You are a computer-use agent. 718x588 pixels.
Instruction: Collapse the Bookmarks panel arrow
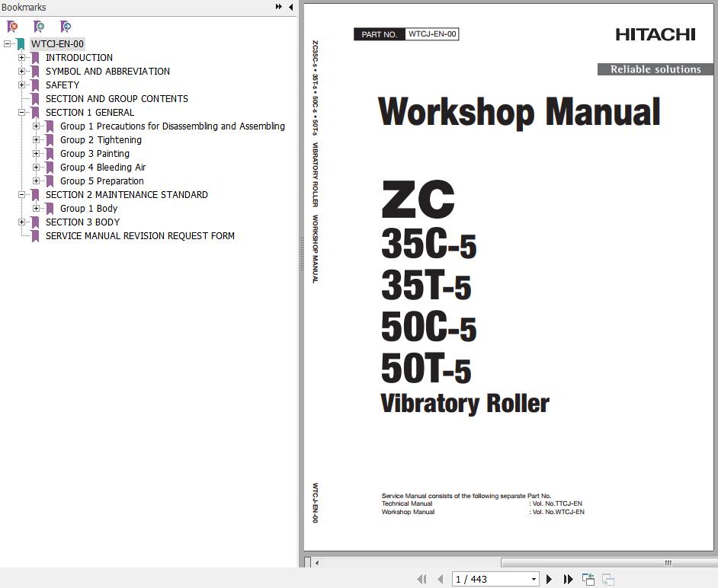click(290, 7)
